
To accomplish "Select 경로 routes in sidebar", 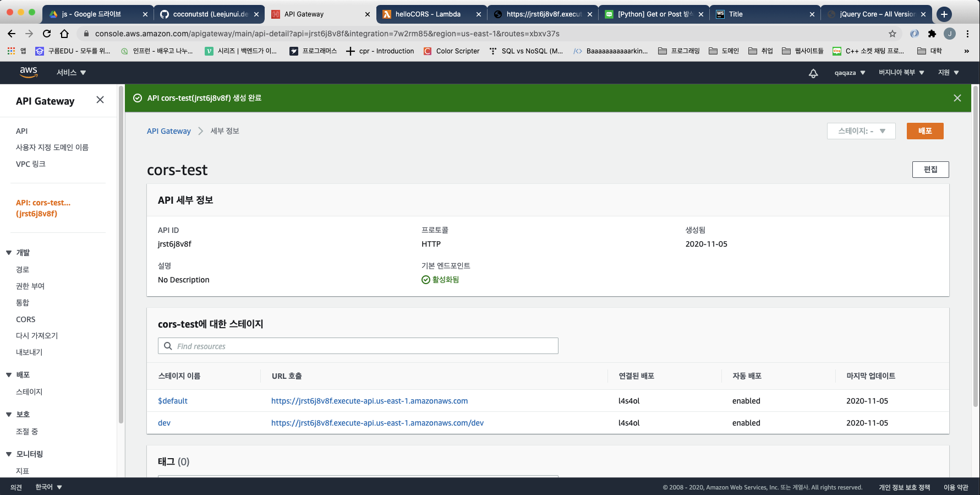I will (x=23, y=270).
